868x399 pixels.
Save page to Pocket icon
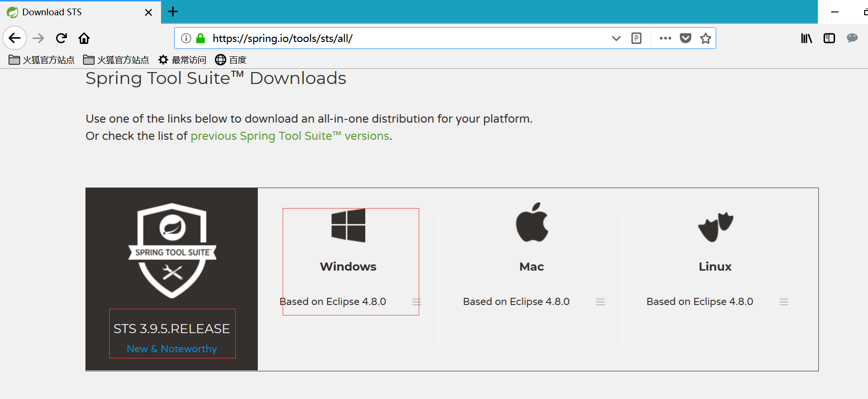(685, 38)
